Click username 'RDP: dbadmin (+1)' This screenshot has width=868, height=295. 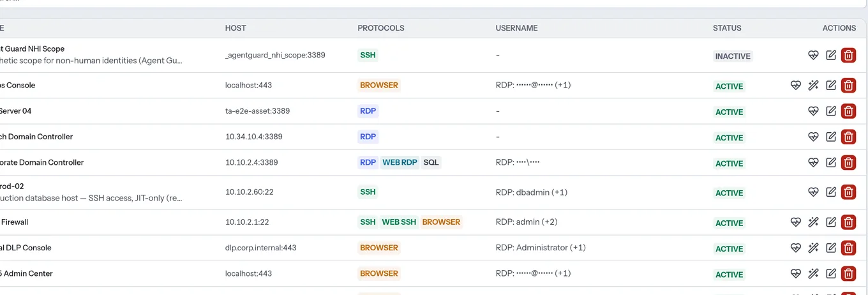click(532, 192)
